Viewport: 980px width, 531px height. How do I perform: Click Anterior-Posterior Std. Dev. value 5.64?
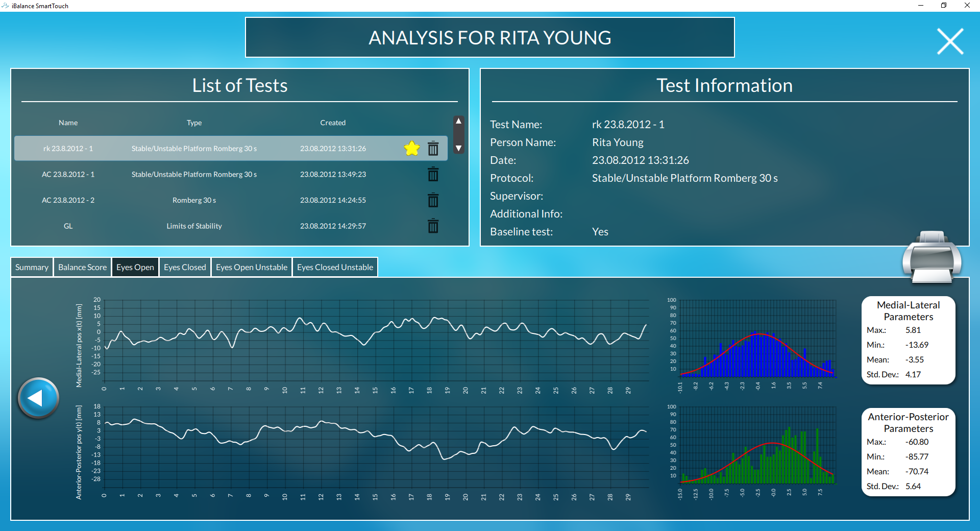click(913, 486)
